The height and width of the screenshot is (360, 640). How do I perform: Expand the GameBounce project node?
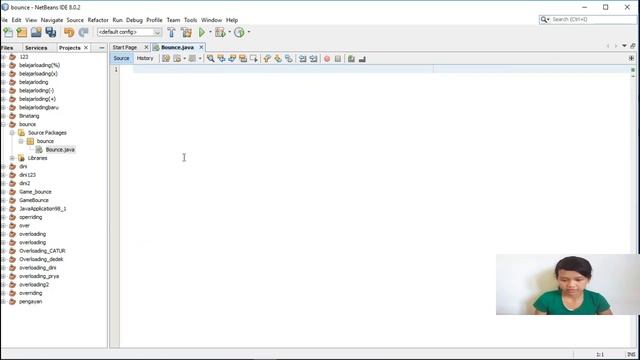(4, 200)
